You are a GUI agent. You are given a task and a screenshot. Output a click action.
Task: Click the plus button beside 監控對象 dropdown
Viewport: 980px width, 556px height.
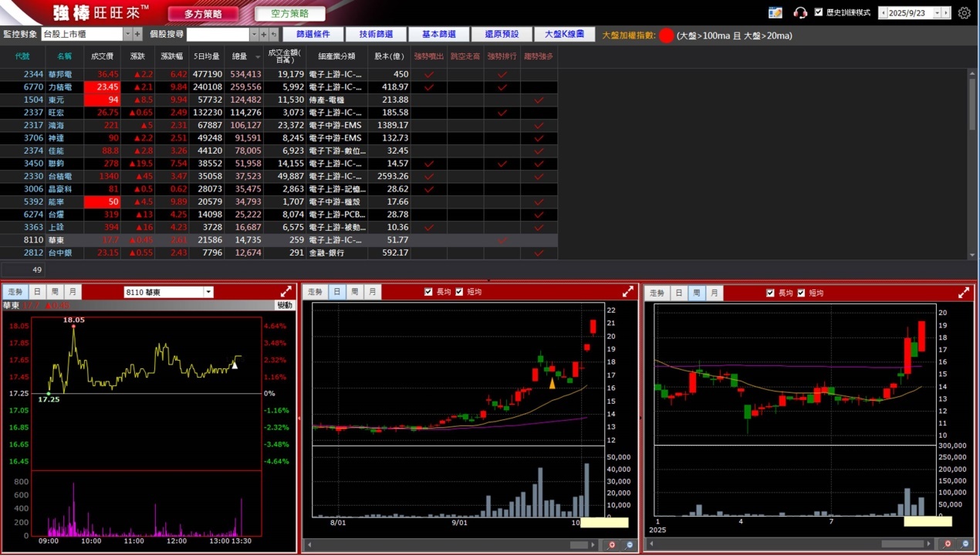point(138,35)
